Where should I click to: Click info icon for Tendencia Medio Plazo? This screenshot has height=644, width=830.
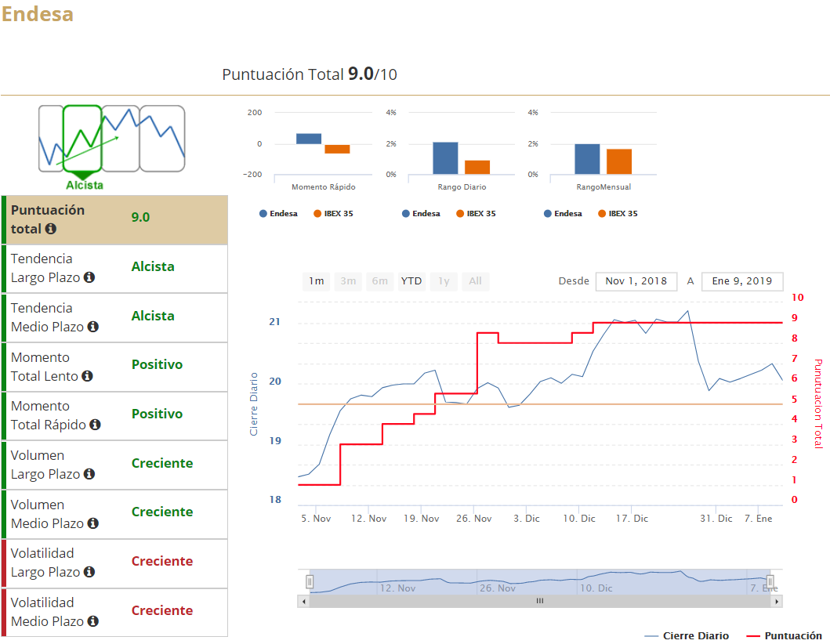[93, 327]
